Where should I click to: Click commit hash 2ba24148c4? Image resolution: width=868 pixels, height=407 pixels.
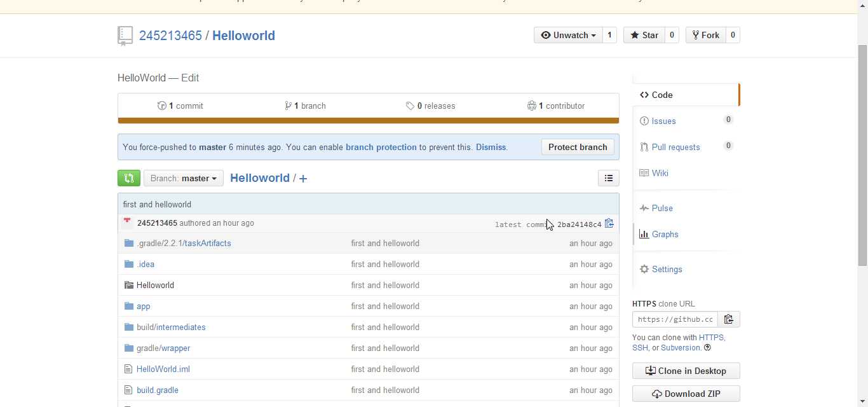coord(579,224)
